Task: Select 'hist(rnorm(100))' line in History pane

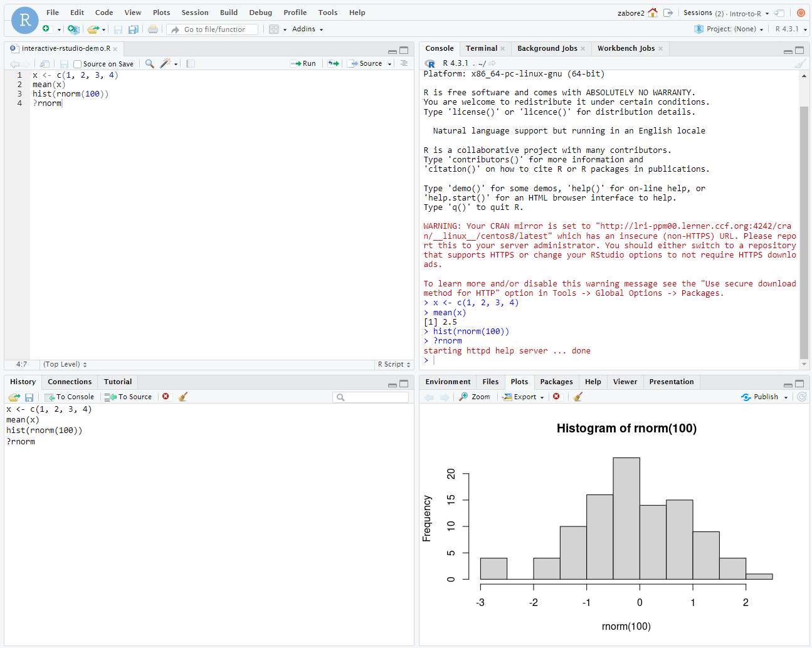Action: tap(45, 431)
